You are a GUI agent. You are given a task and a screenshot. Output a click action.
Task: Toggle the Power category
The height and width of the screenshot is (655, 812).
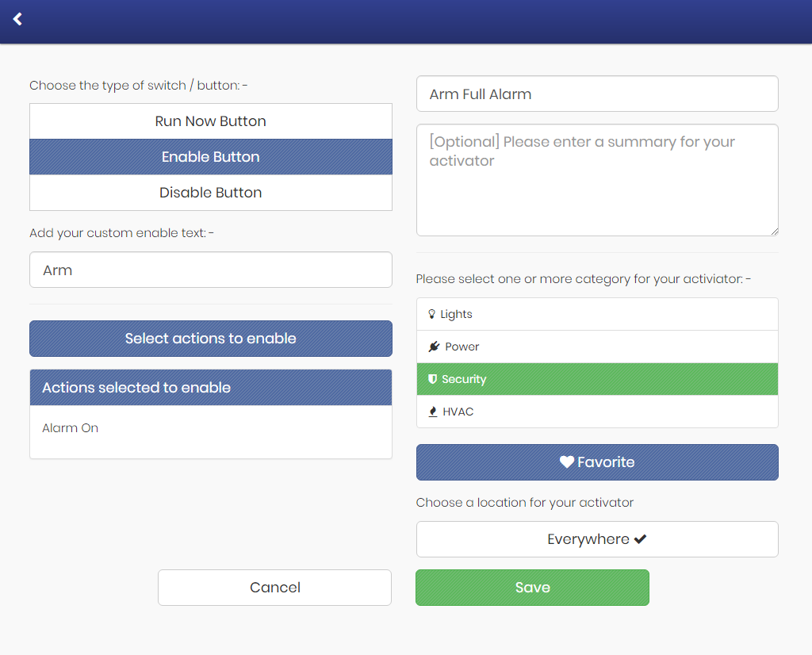point(597,347)
